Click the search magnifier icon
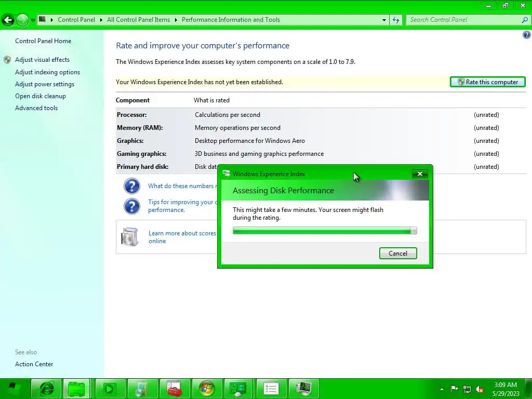 coord(525,20)
